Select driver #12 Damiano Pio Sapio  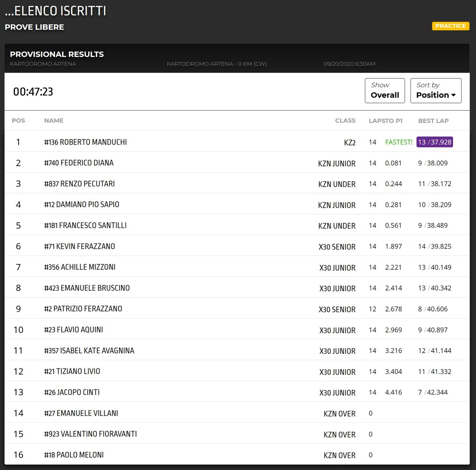(82, 205)
